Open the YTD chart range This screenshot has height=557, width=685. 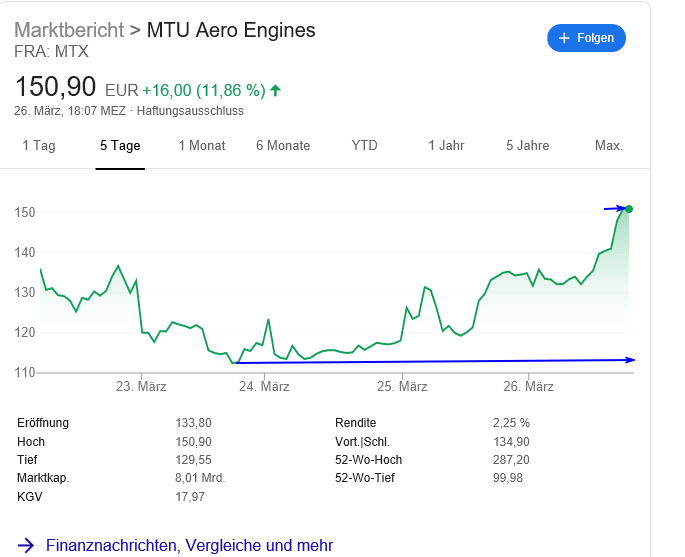tap(365, 146)
